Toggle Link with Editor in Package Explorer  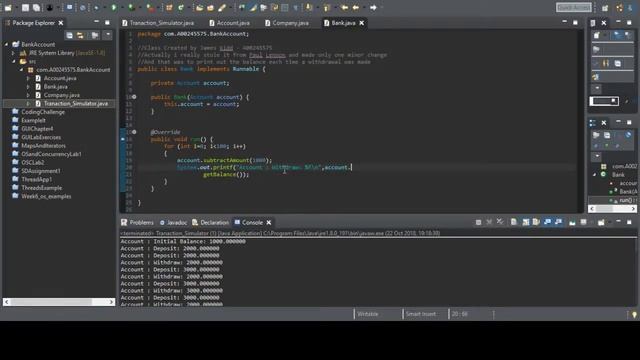click(80, 36)
